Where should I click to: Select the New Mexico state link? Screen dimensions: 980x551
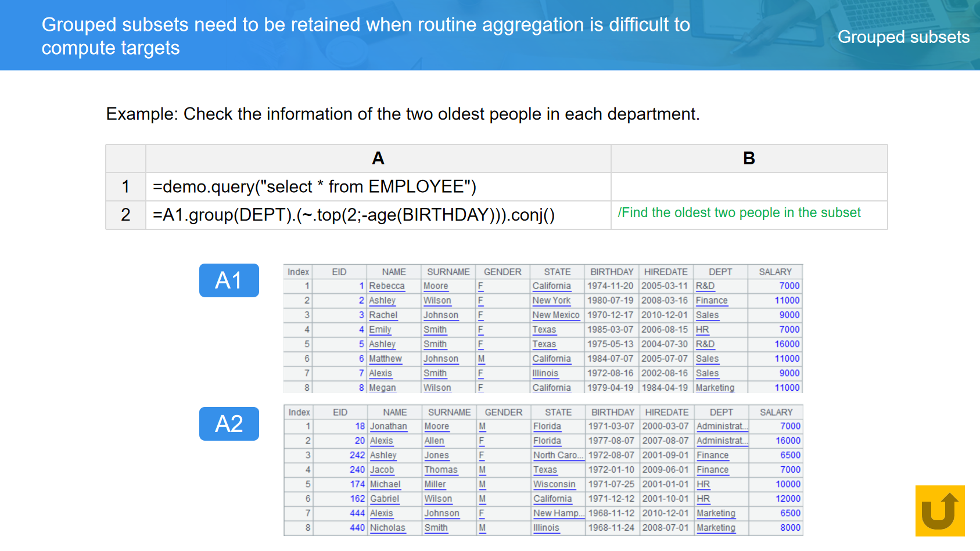pos(555,315)
